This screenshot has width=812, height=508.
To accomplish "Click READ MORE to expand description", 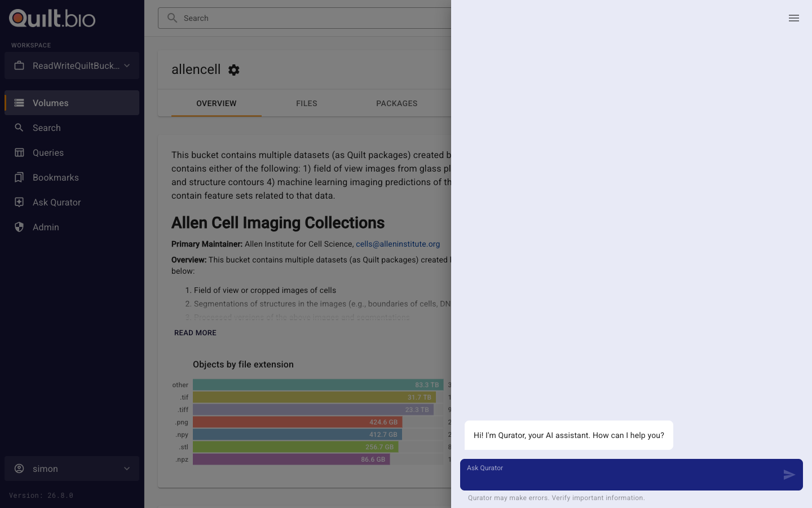I will [x=195, y=333].
